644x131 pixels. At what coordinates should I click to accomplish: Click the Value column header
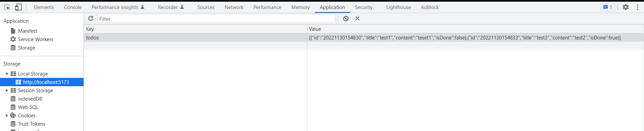475,29
